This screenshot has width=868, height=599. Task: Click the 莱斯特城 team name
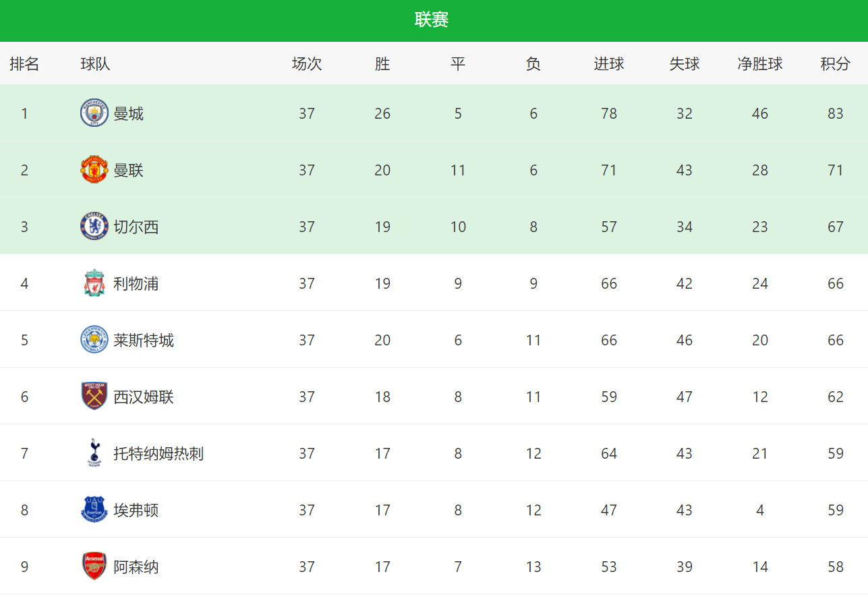coord(144,340)
